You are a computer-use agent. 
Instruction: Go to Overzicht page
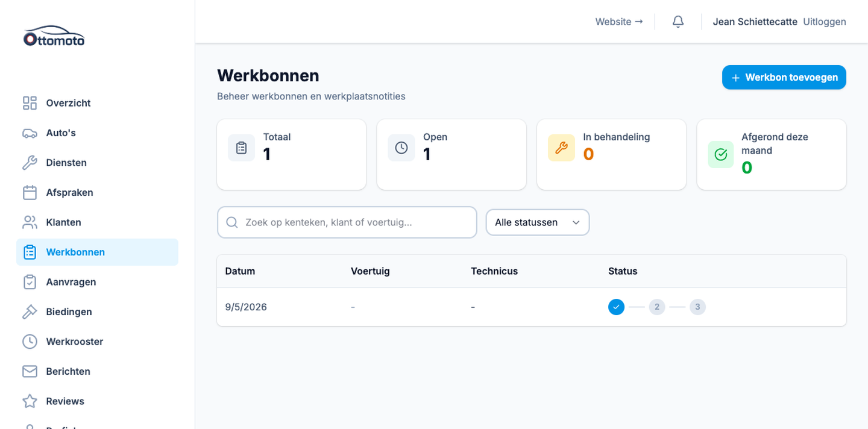[x=97, y=103]
